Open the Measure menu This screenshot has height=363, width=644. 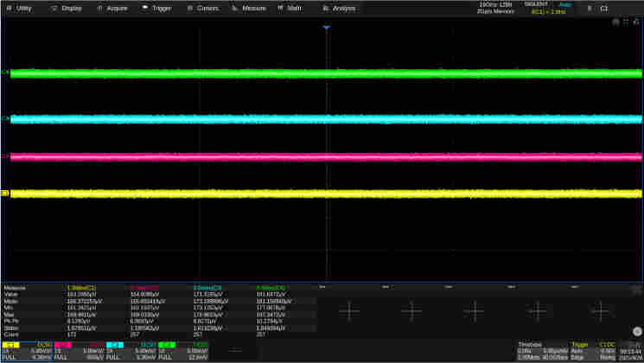[249, 8]
